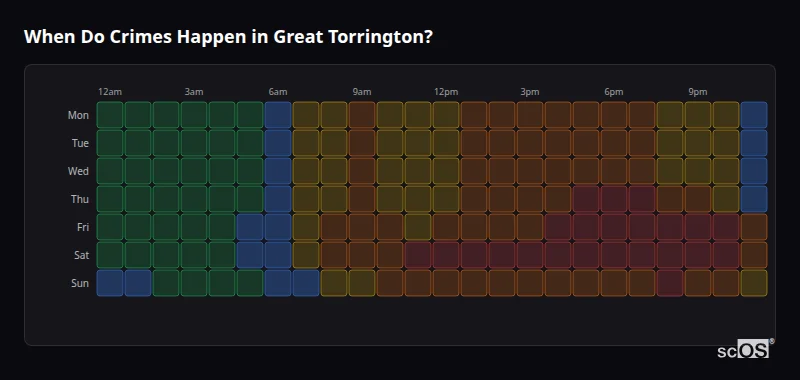The height and width of the screenshot is (380, 800).
Task: Click the Saturday 7am yellow cell
Action: [x=306, y=255]
